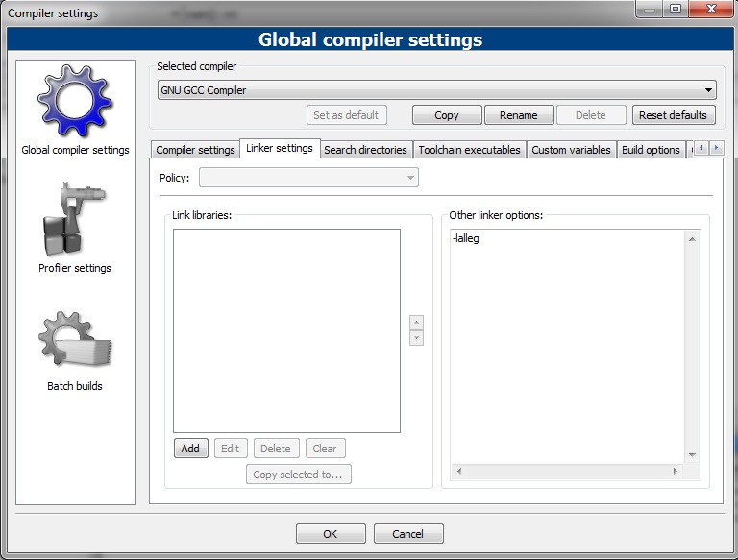Open the Batch builds icon
The height and width of the screenshot is (560, 738).
[75, 340]
